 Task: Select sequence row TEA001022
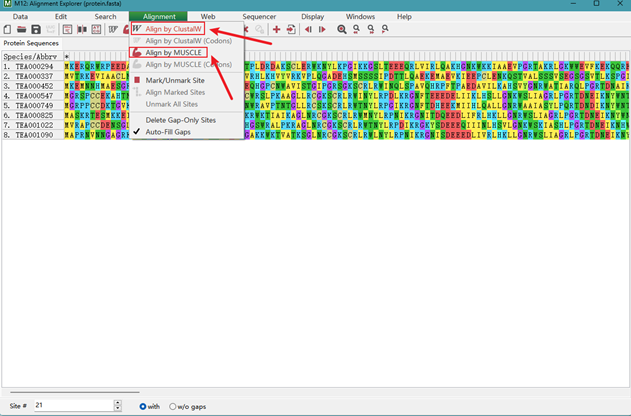[32, 125]
